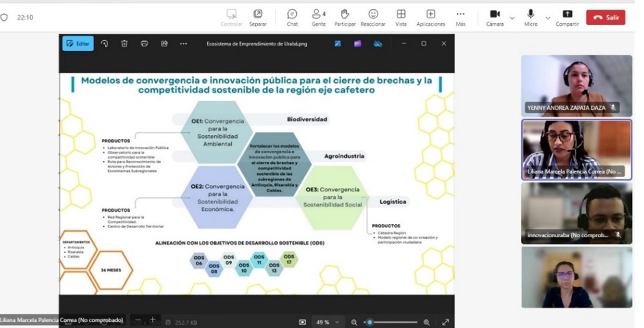This screenshot has width=644, height=328.
Task: Expand the microphone options dropdown arrow
Action: (x=548, y=18)
